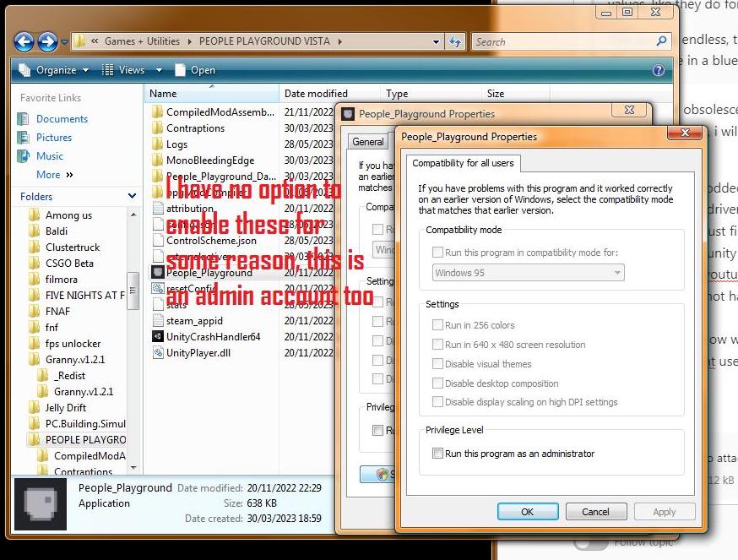The image size is (738, 560).
Task: Go forward with the Explorer forward arrow
Action: tap(47, 42)
